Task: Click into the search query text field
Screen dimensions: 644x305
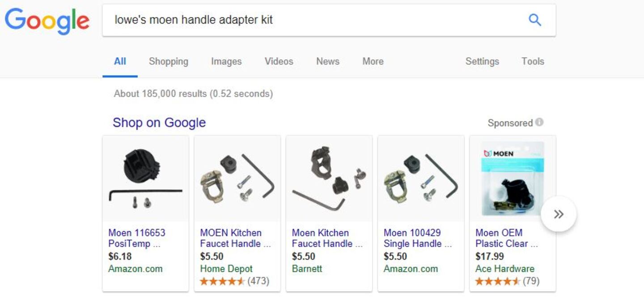Action: click(x=313, y=20)
